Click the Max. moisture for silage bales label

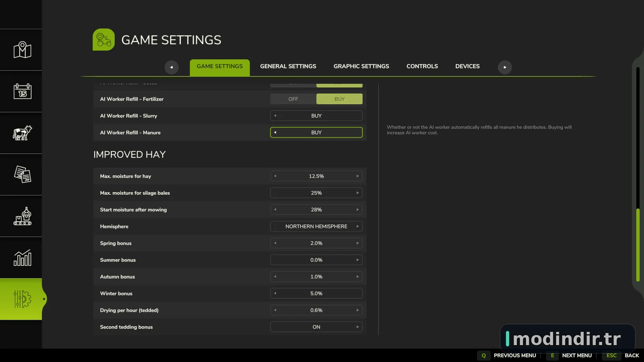(x=135, y=193)
